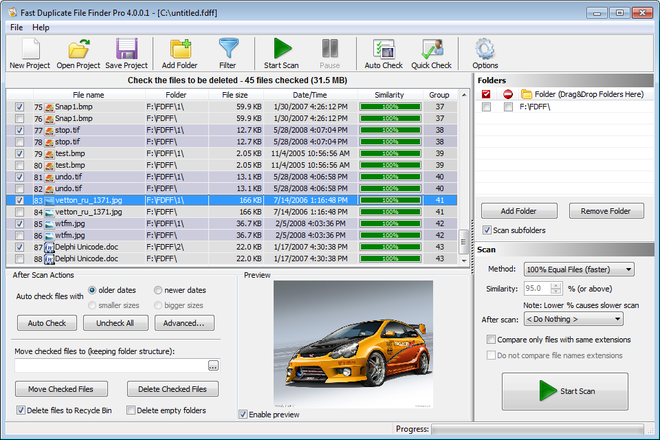Click the New Project toolbar icon

pos(30,49)
